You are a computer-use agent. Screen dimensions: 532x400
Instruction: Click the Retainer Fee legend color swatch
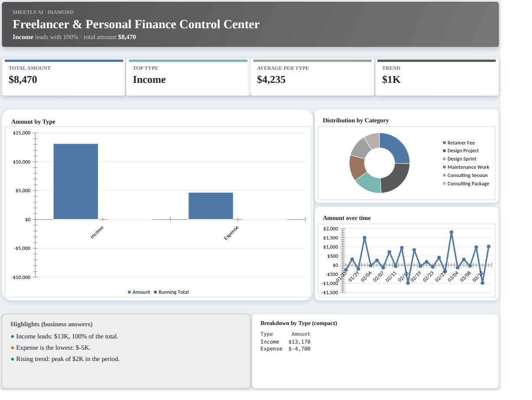(x=444, y=143)
